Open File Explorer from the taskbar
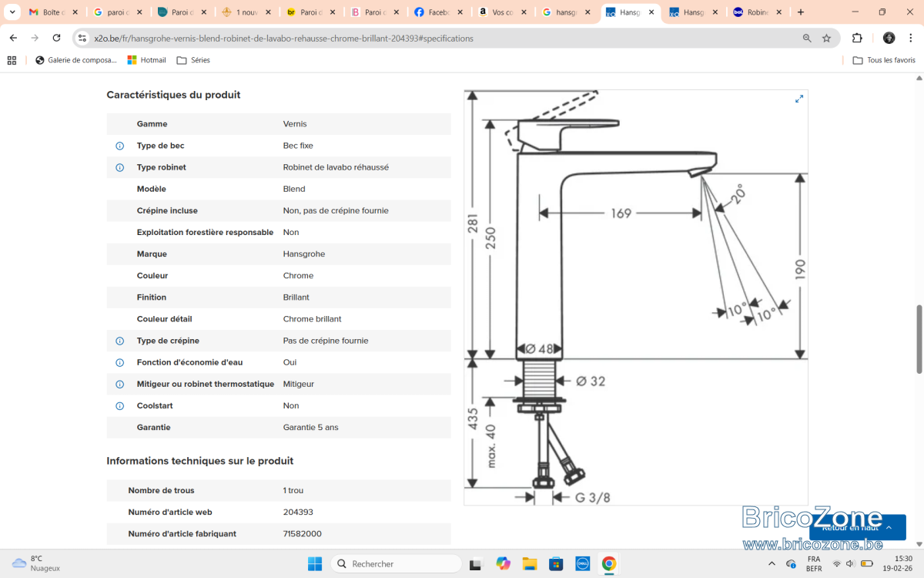Viewport: 924px width, 578px height. pos(529,563)
